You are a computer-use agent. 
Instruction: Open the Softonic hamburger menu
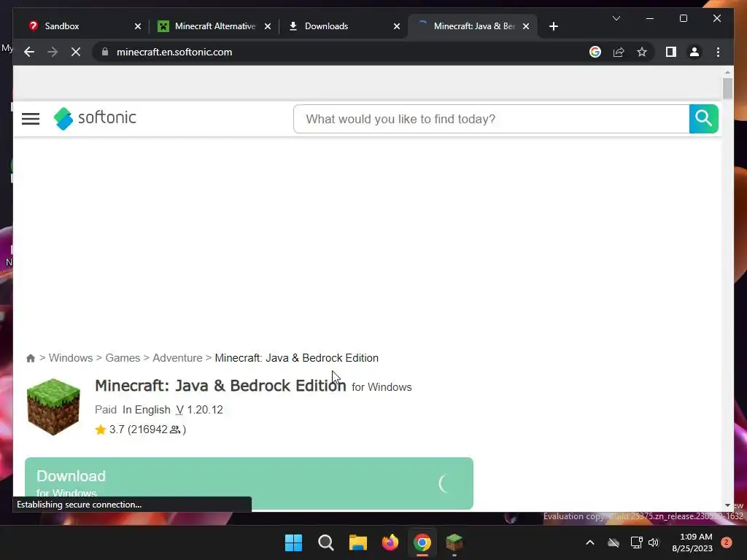pos(31,119)
